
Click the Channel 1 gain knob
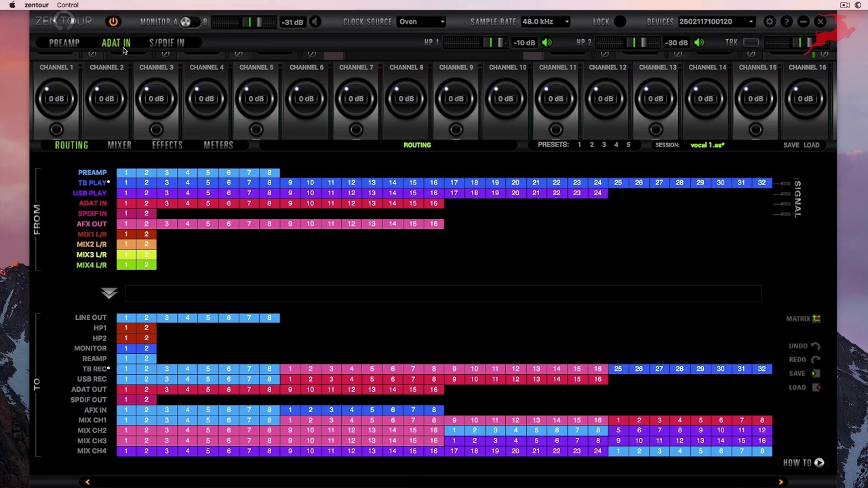[56, 98]
